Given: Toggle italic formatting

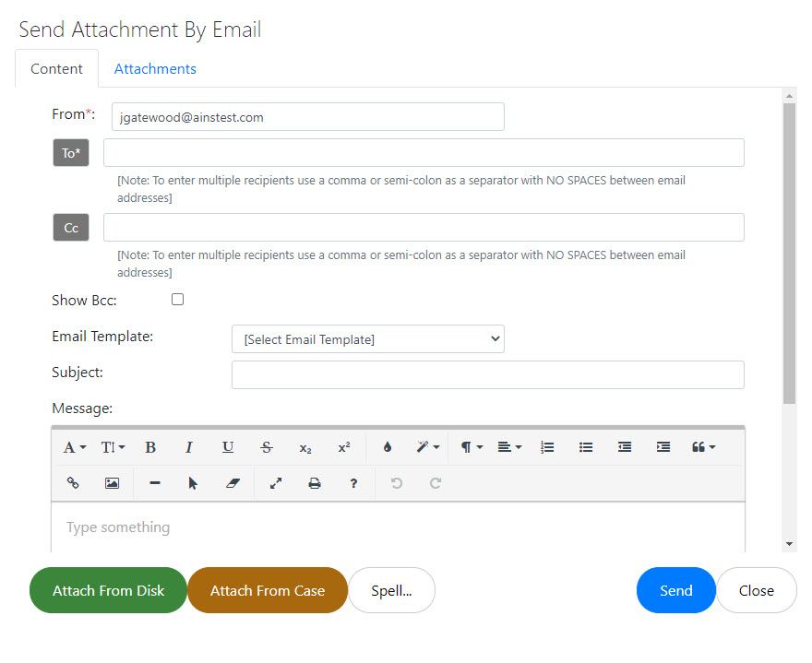Looking at the screenshot, I should click(x=189, y=448).
